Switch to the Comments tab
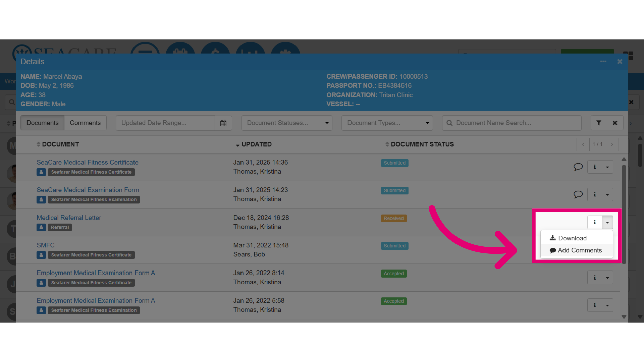The height and width of the screenshot is (362, 644). click(85, 123)
